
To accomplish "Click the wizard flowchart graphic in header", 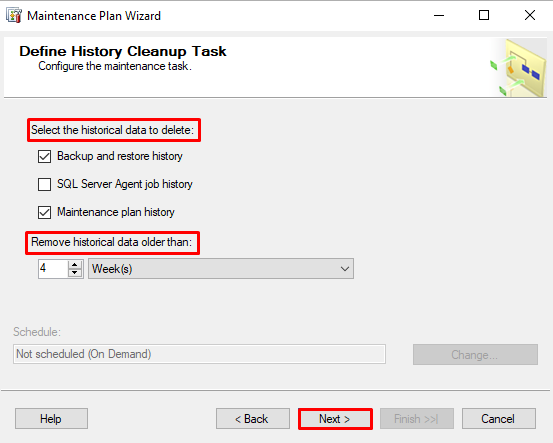I will pos(518,68).
